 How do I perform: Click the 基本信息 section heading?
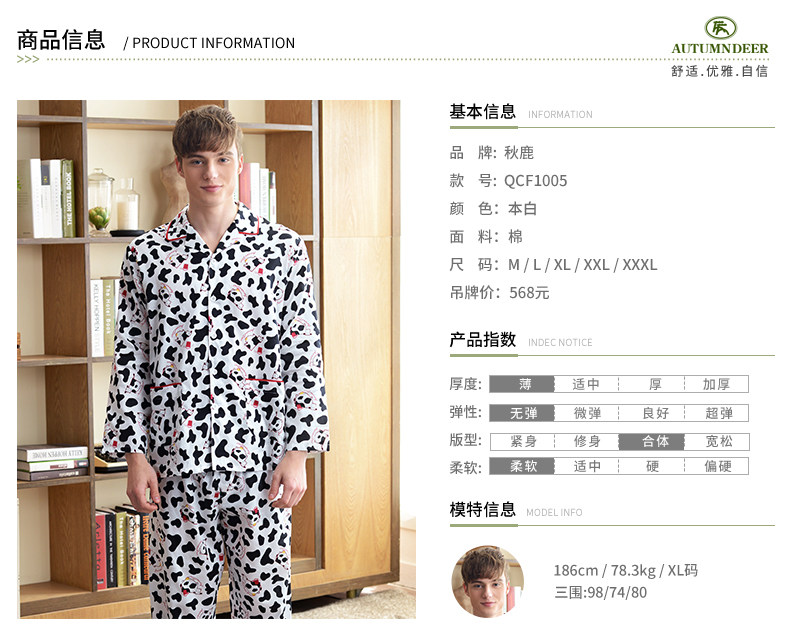tap(483, 112)
